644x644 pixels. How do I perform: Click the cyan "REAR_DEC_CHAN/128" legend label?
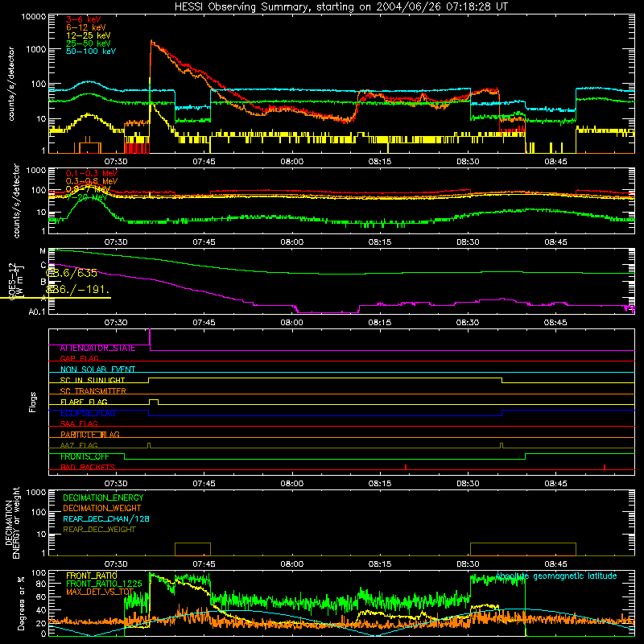pyautogui.click(x=106, y=519)
